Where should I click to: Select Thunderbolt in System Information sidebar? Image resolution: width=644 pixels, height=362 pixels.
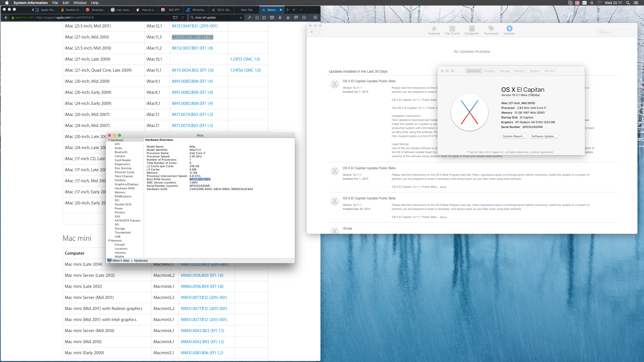click(123, 233)
